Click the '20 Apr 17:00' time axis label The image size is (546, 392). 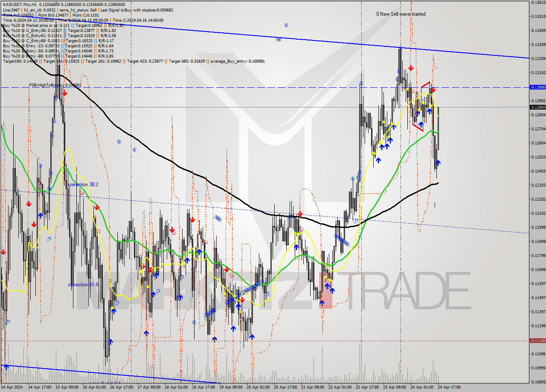[x=285, y=387]
